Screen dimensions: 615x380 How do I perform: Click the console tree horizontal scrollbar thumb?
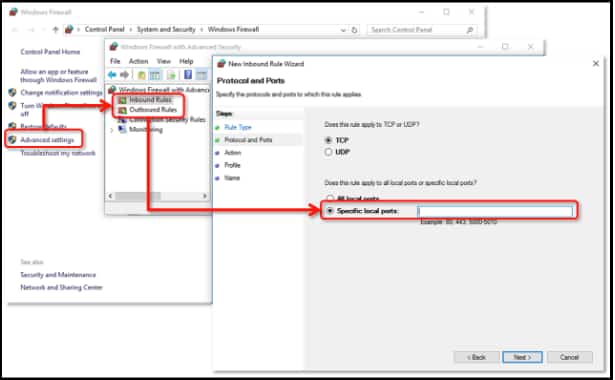138,196
